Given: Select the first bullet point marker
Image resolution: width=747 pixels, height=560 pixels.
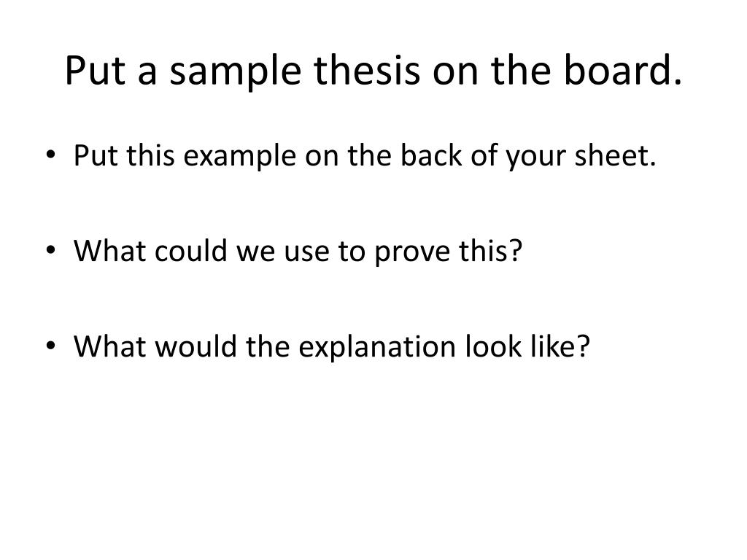Looking at the screenshot, I should [51, 155].
